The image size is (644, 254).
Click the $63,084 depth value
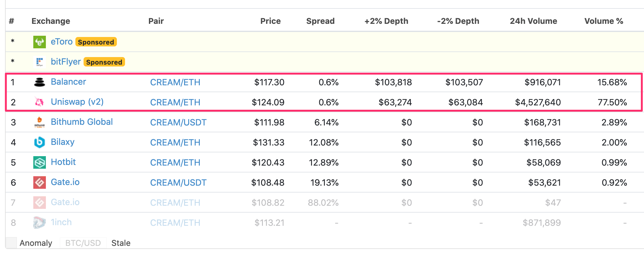point(466,102)
